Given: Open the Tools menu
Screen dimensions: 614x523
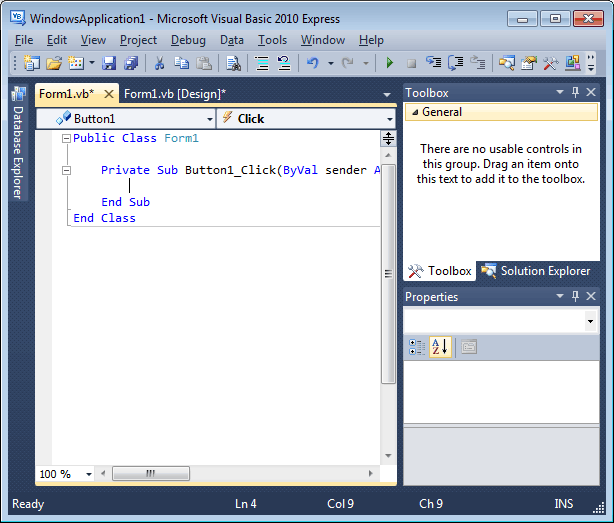Looking at the screenshot, I should pos(273,40).
